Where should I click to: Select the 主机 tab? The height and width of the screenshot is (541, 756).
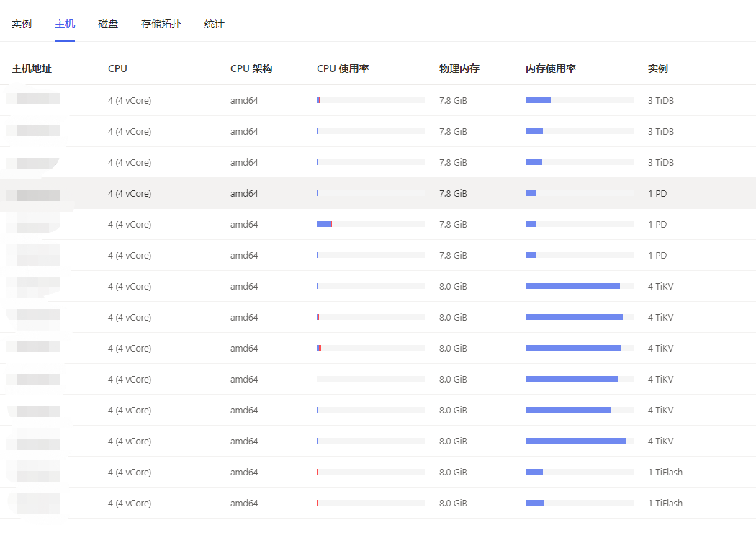[65, 24]
